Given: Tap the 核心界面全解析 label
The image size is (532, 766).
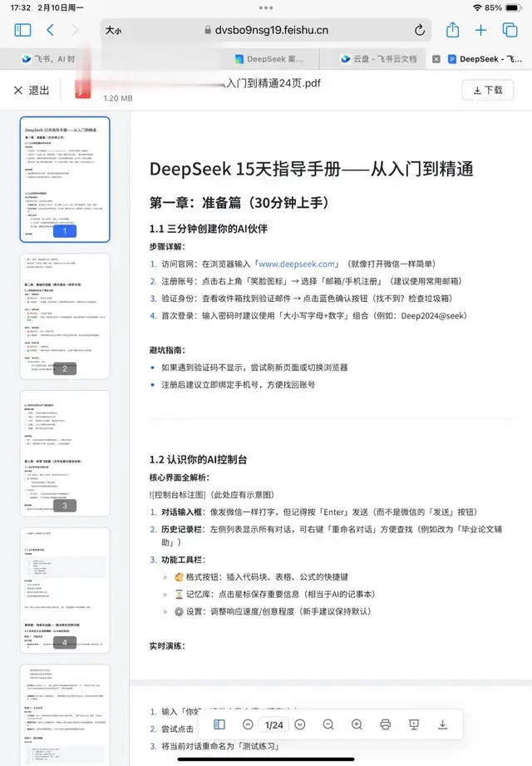Looking at the screenshot, I should coord(180,477).
